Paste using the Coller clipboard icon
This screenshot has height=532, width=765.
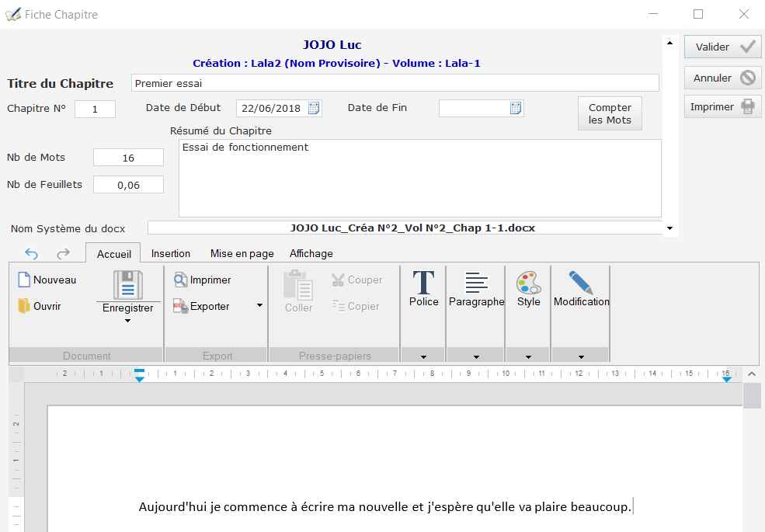[298, 284]
